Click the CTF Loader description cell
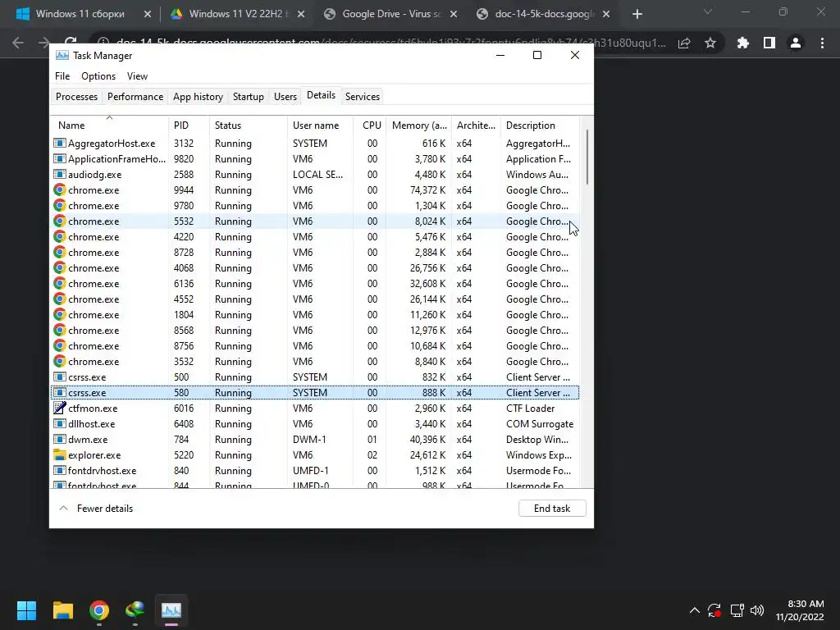 tap(530, 409)
